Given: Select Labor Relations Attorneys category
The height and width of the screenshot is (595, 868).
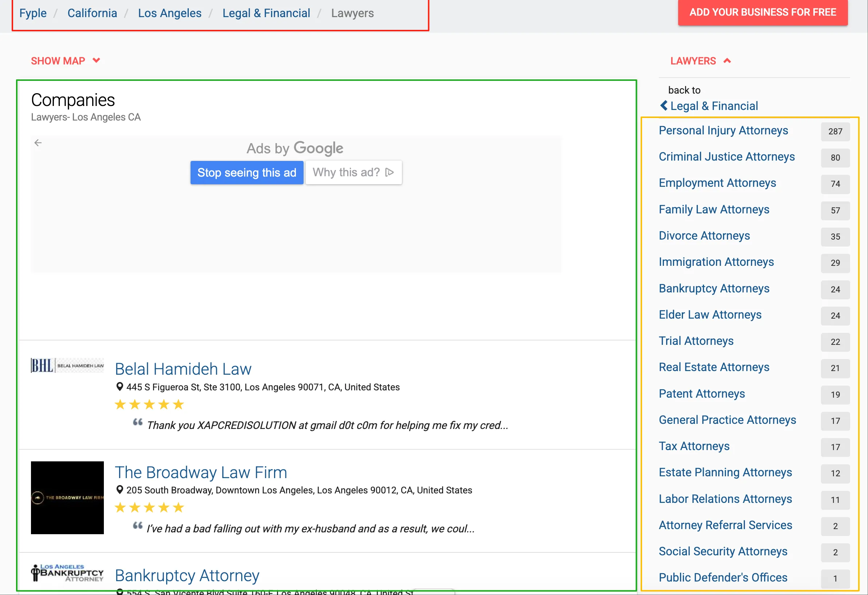Looking at the screenshot, I should pos(725,499).
